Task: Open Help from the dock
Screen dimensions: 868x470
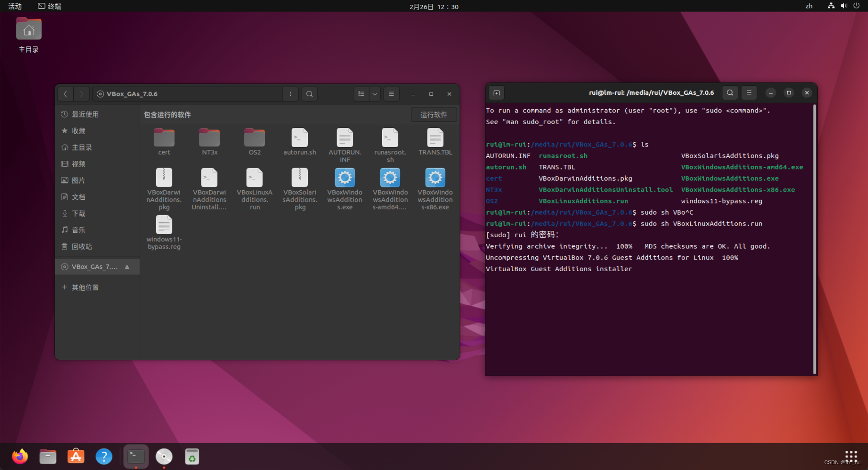Action: point(104,457)
